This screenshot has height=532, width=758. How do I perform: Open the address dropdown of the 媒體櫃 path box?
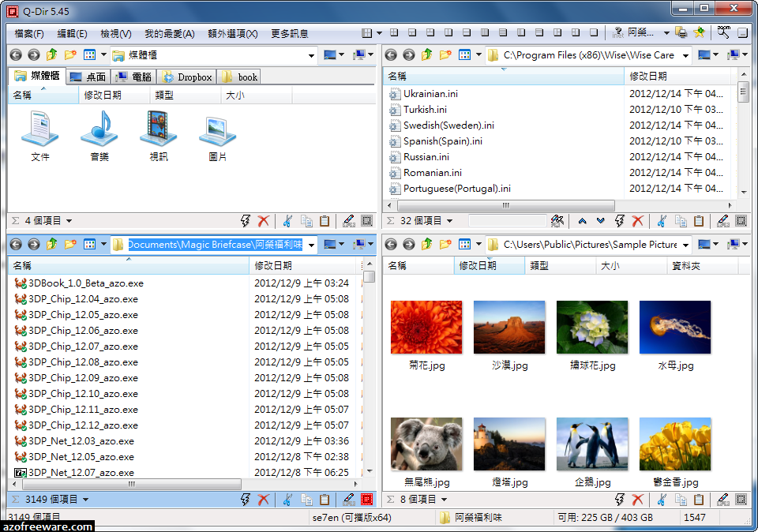(311, 55)
